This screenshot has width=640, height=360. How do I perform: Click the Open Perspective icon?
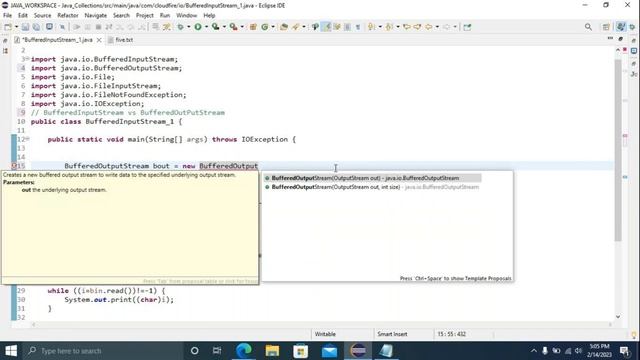tap(606, 27)
